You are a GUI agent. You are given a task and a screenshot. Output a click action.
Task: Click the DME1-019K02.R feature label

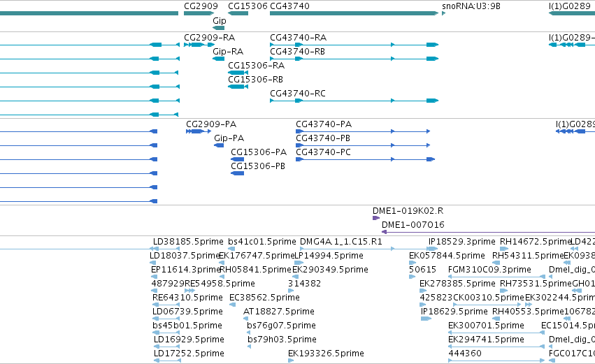[408, 211]
